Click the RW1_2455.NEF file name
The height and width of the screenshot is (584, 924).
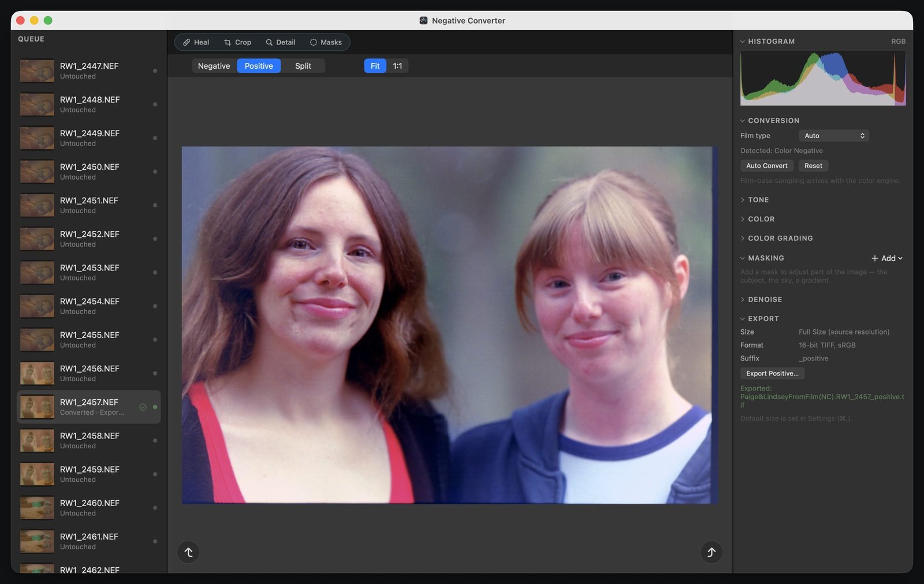click(x=90, y=335)
